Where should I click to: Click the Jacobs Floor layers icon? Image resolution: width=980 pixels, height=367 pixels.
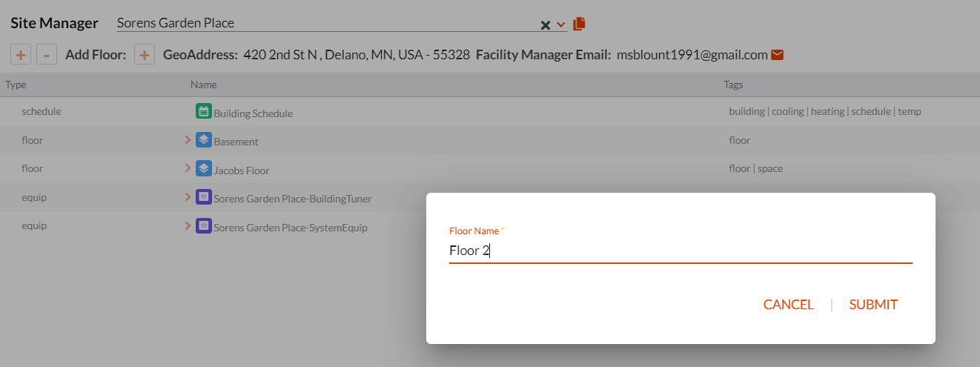[204, 168]
